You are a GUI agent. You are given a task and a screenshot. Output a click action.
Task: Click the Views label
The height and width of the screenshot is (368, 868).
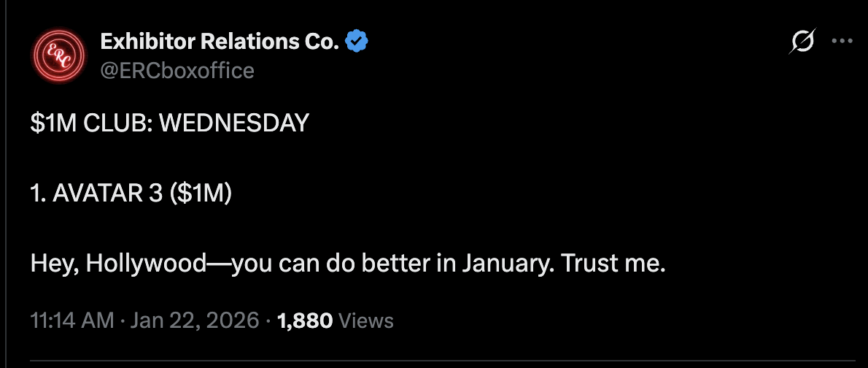pyautogui.click(x=367, y=320)
